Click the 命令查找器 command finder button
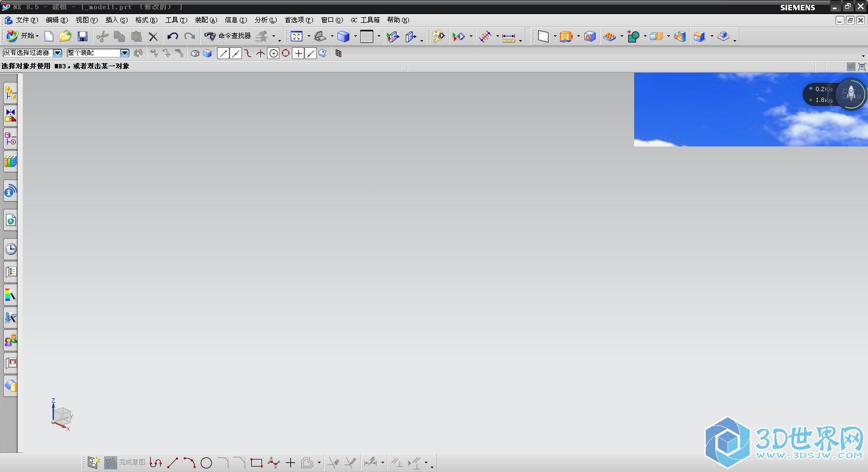This screenshot has width=868, height=472. click(x=228, y=36)
